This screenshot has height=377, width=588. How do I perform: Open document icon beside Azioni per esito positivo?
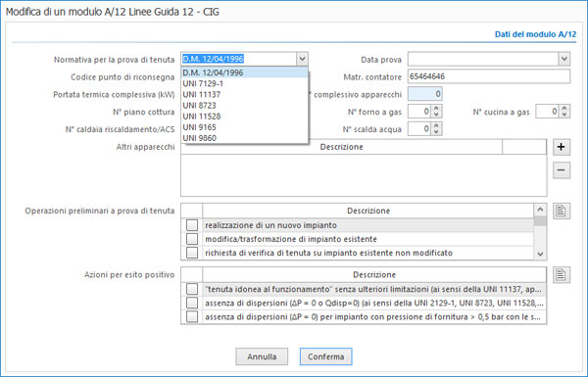(x=561, y=275)
